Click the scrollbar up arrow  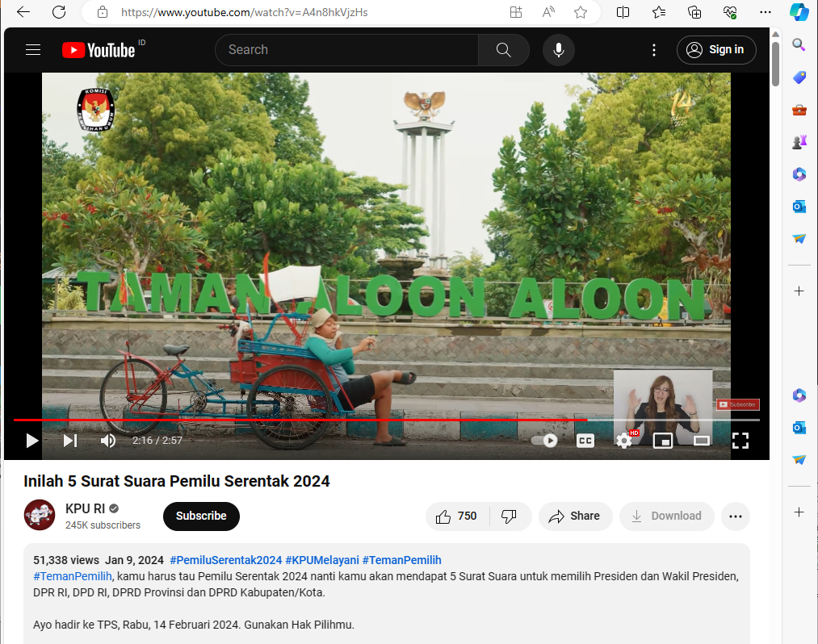[x=775, y=35]
